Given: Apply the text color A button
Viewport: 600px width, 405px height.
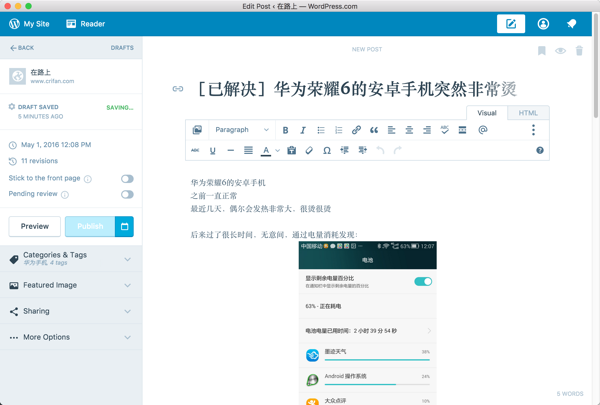Looking at the screenshot, I should pyautogui.click(x=266, y=151).
